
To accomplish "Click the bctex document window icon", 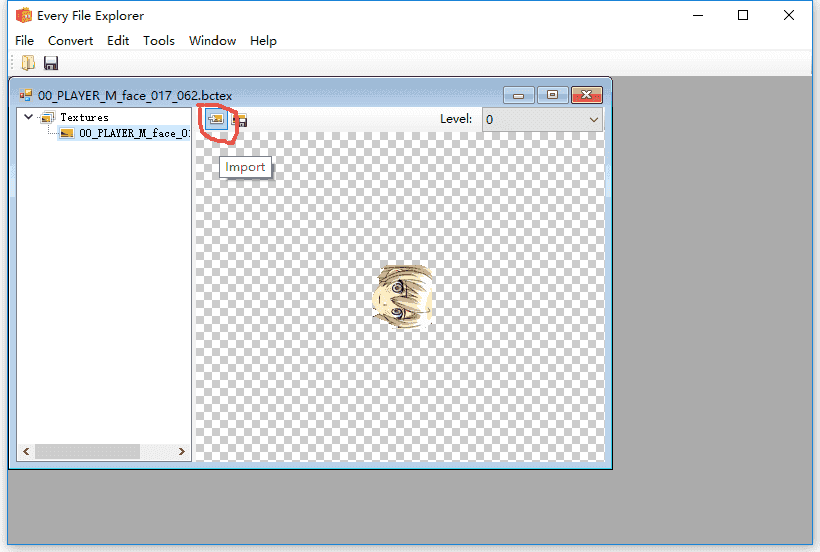I will [x=26, y=95].
